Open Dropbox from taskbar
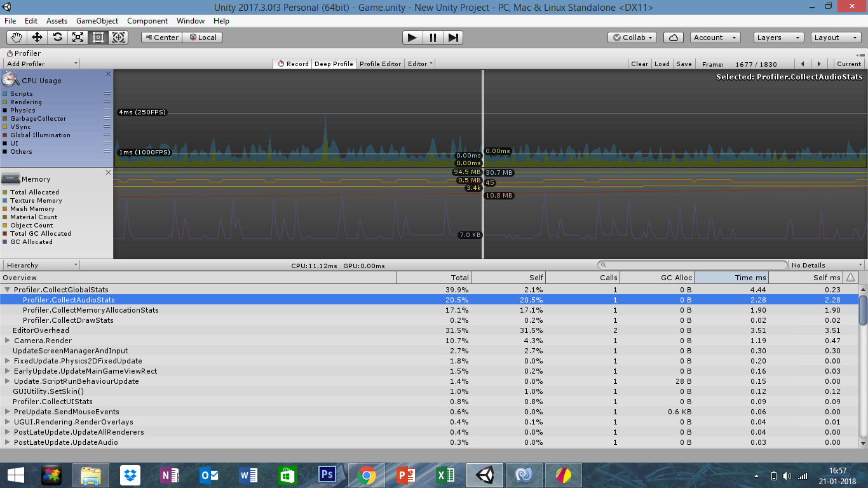This screenshot has width=868, height=488. coord(131,475)
